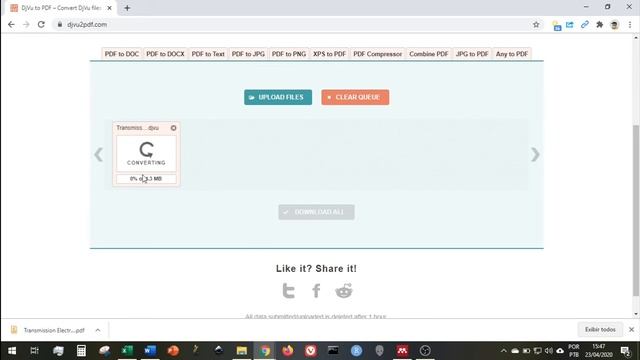
Task: Show hidden system tray icons
Action: (x=504, y=351)
